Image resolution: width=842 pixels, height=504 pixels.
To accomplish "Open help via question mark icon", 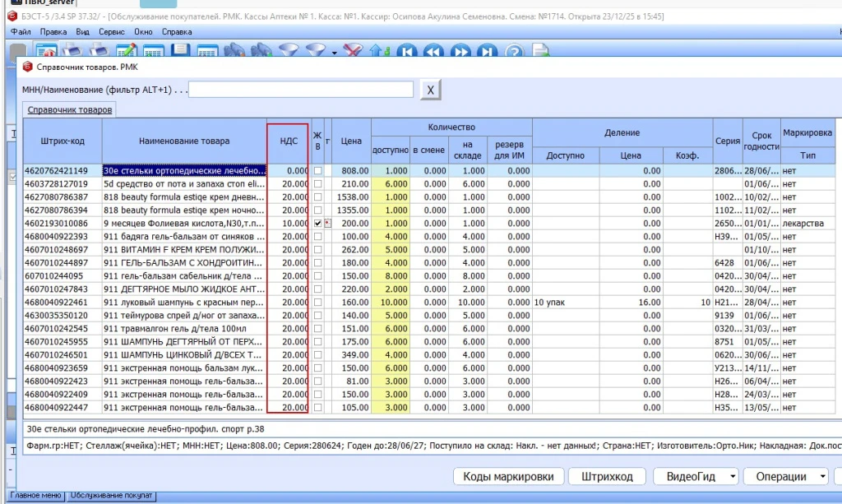I will point(515,51).
